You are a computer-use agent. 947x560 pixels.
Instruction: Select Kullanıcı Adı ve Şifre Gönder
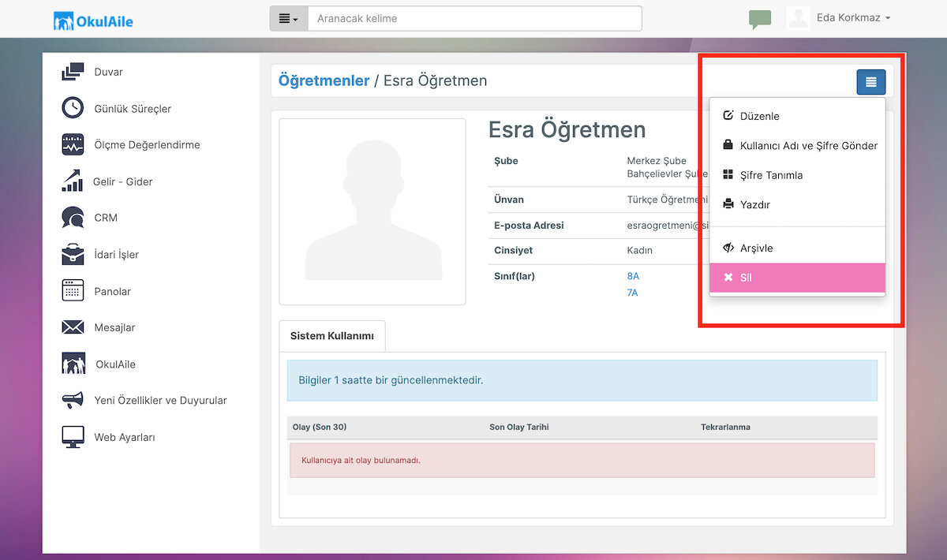(x=797, y=145)
